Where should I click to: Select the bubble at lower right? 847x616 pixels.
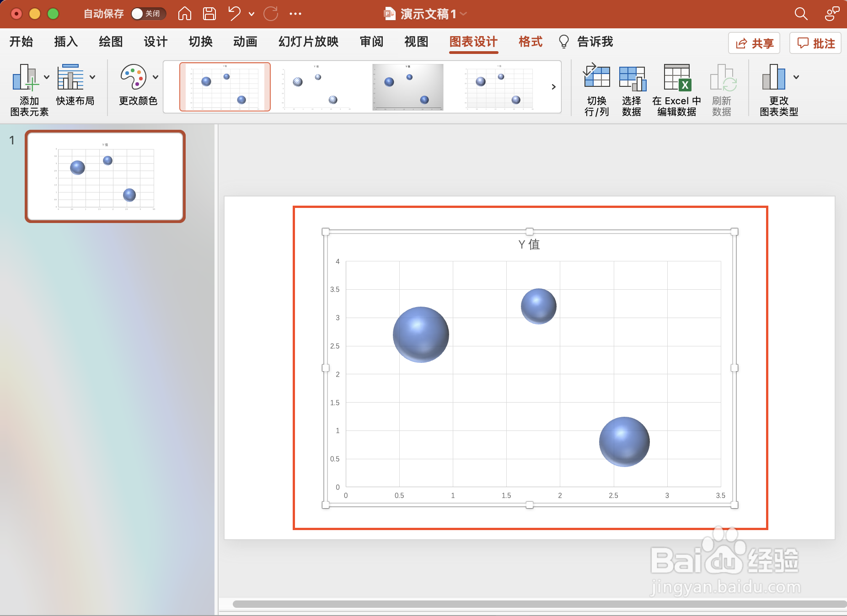pos(624,442)
